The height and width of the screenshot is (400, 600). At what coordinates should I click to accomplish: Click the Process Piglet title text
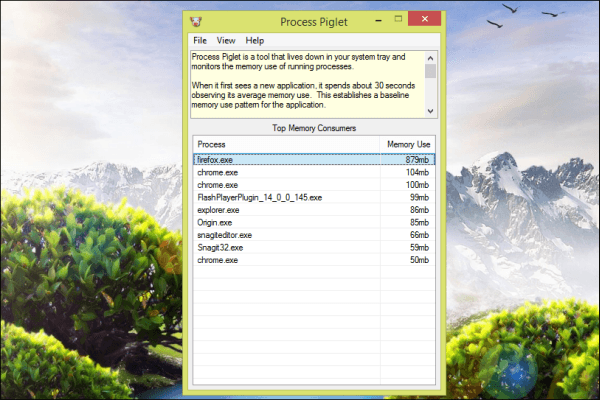(x=314, y=22)
